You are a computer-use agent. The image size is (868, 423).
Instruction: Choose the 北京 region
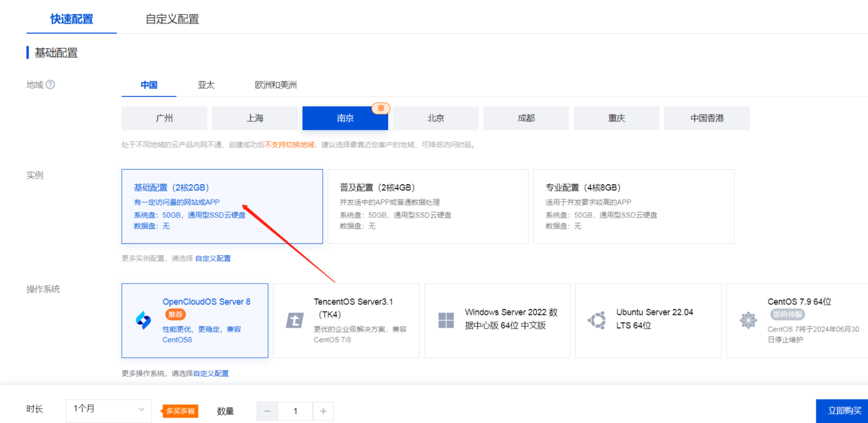[436, 118]
